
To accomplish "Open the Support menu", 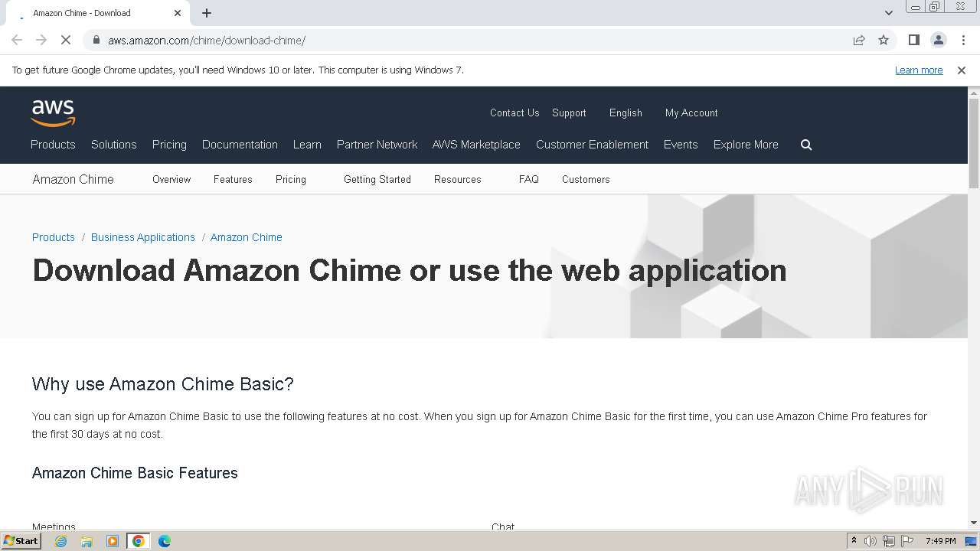I will point(569,112).
